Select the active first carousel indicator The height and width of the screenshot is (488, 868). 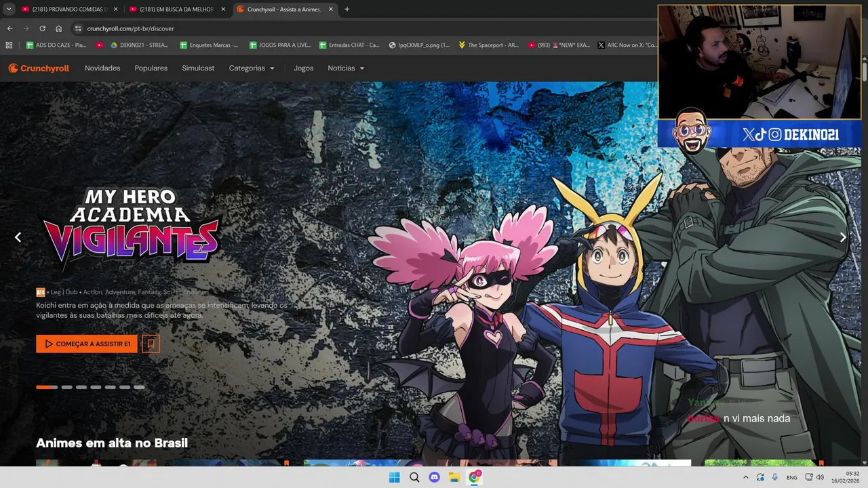coord(47,387)
